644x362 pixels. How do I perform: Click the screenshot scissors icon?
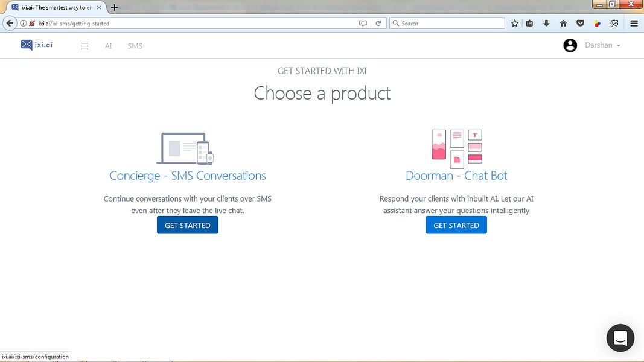click(614, 24)
